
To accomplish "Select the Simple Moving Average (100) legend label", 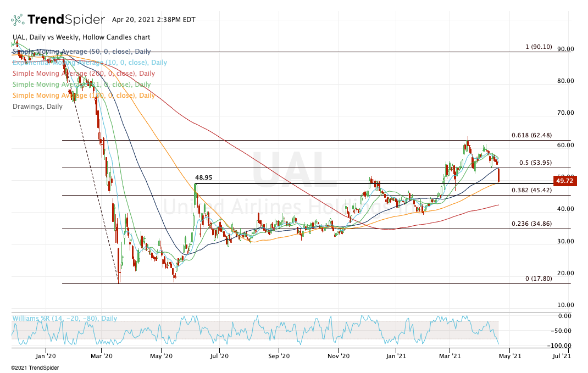I will coord(84,95).
